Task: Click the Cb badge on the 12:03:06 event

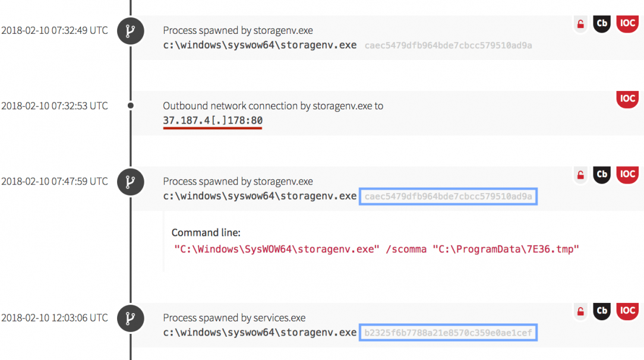Action: point(602,311)
